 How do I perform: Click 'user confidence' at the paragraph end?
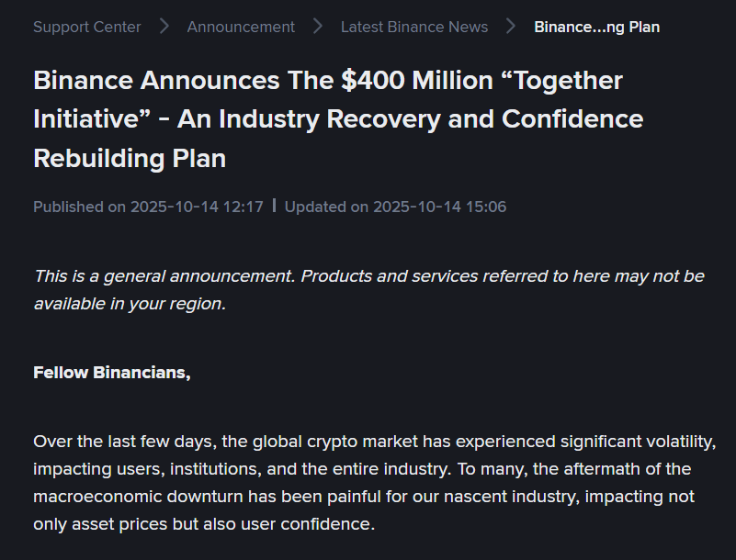point(317,524)
